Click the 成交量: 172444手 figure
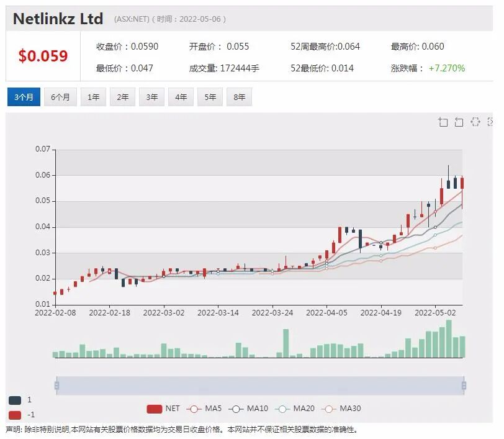This screenshot has width=504, height=439. (224, 68)
